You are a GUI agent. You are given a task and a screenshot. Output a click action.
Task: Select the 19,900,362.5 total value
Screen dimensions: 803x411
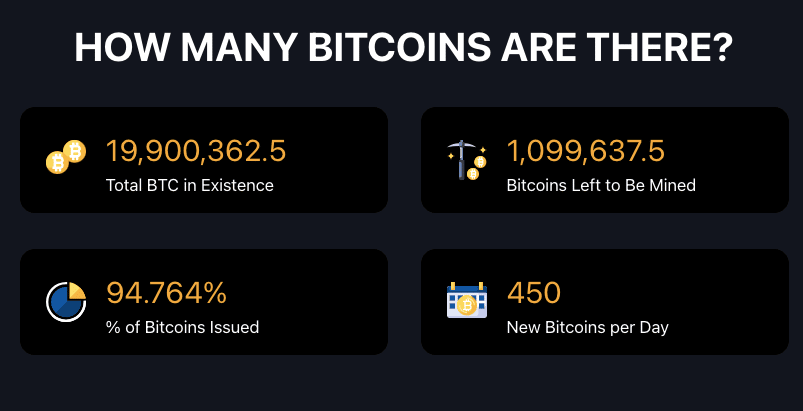(x=196, y=152)
